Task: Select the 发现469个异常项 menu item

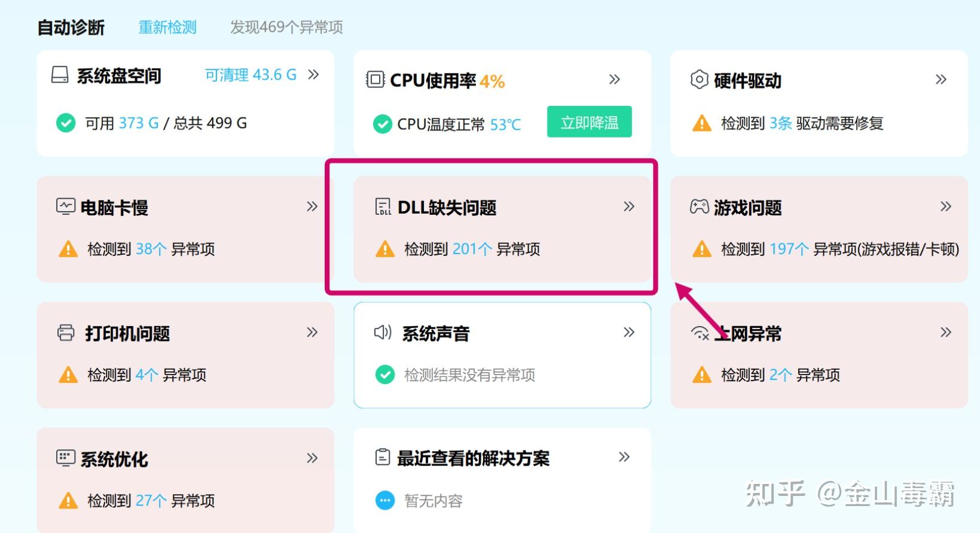Action: point(286,28)
